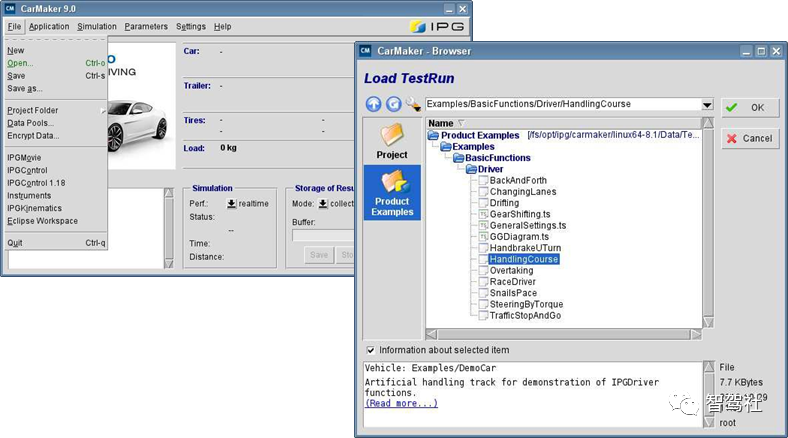Click main window log scrollbar up arrow
The image size is (788, 438).
(169, 193)
